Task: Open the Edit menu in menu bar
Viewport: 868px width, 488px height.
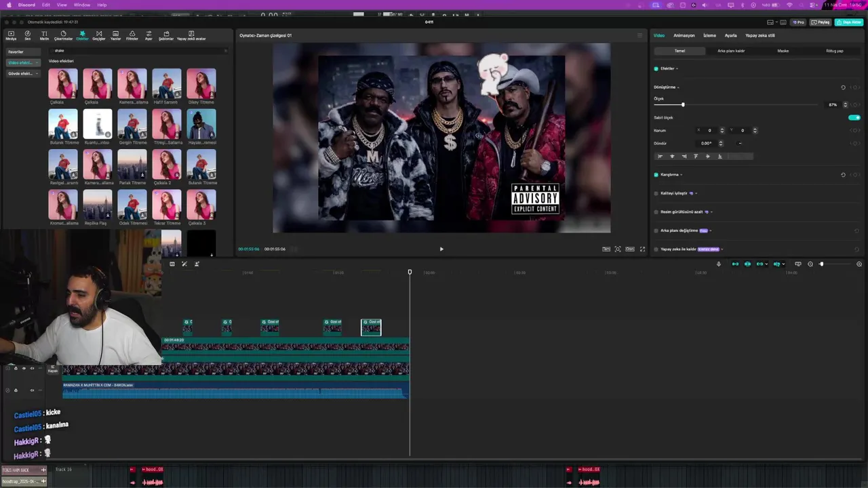Action: [x=45, y=5]
